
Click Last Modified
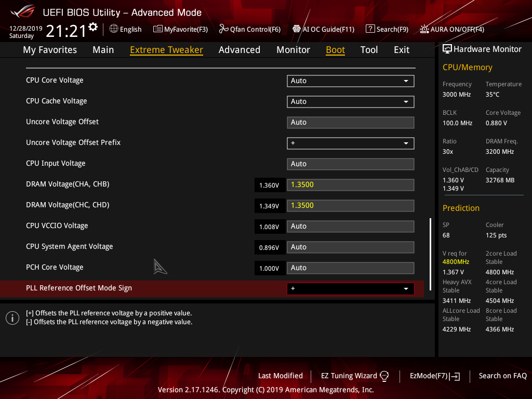point(280,376)
